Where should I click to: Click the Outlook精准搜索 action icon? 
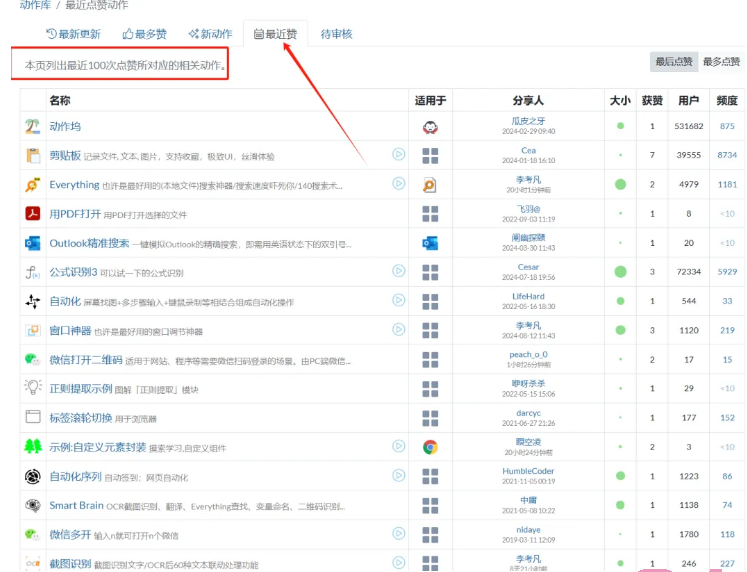[33, 243]
